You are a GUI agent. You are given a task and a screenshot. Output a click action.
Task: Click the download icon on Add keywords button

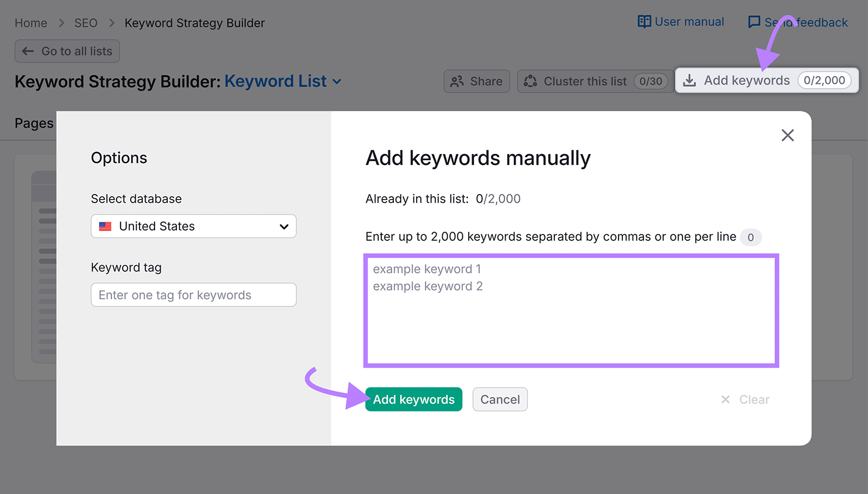690,80
